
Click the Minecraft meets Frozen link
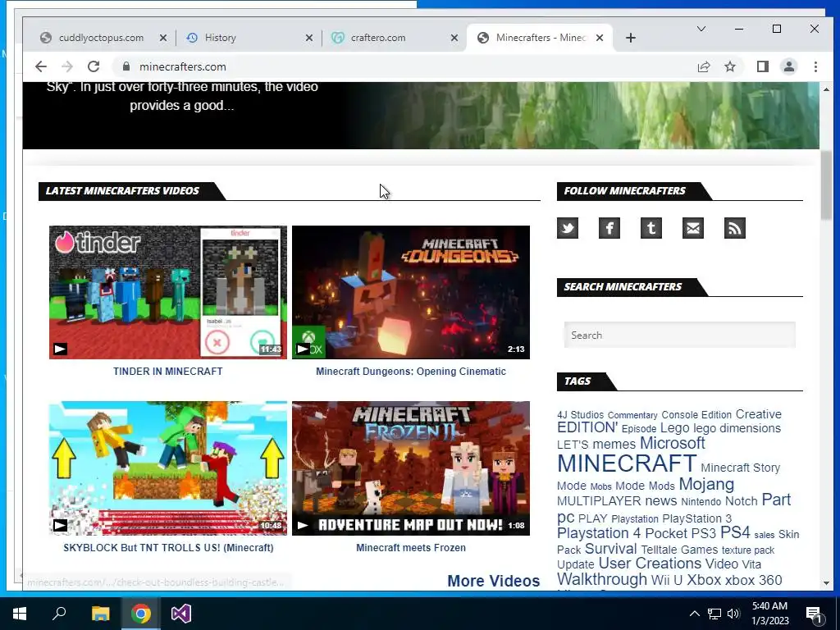click(x=411, y=547)
